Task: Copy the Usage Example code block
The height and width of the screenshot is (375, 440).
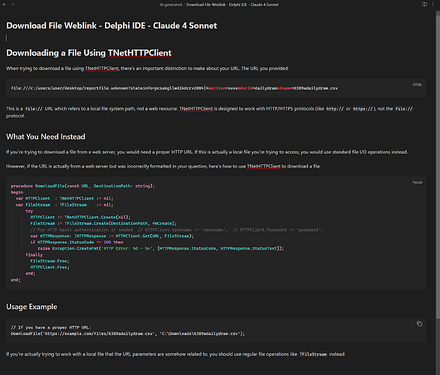Action: (419, 324)
